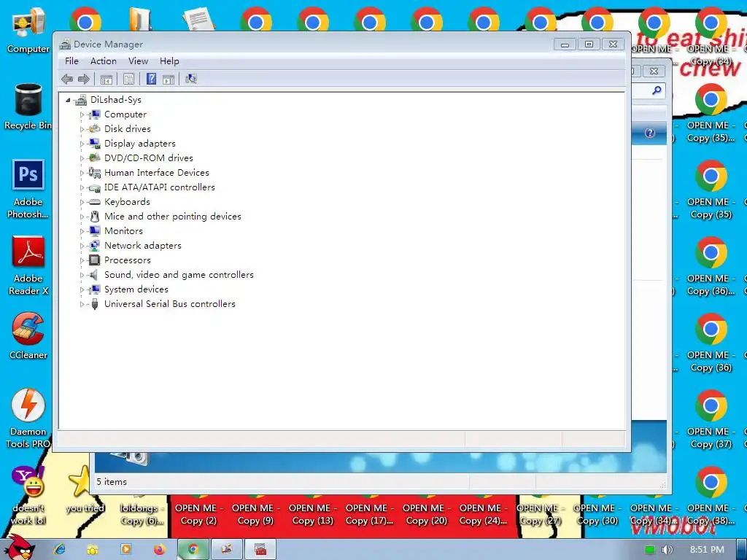747x560 pixels.
Task: Click Show desktop button at the taskbar's end
Action: click(742, 550)
